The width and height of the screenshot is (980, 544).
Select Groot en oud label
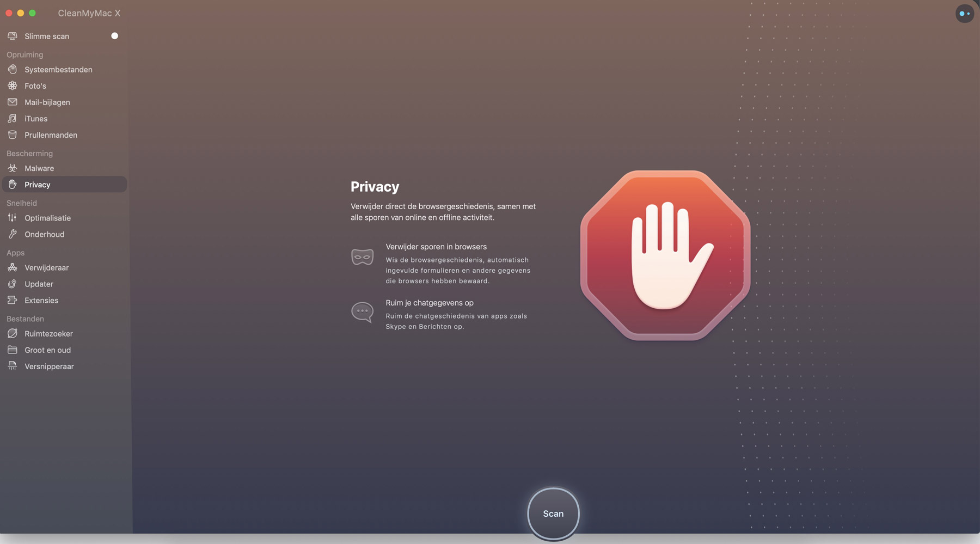(47, 350)
